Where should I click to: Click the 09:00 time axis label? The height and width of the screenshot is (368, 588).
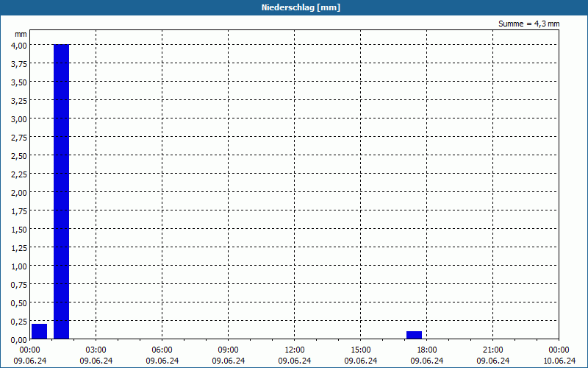coord(229,350)
